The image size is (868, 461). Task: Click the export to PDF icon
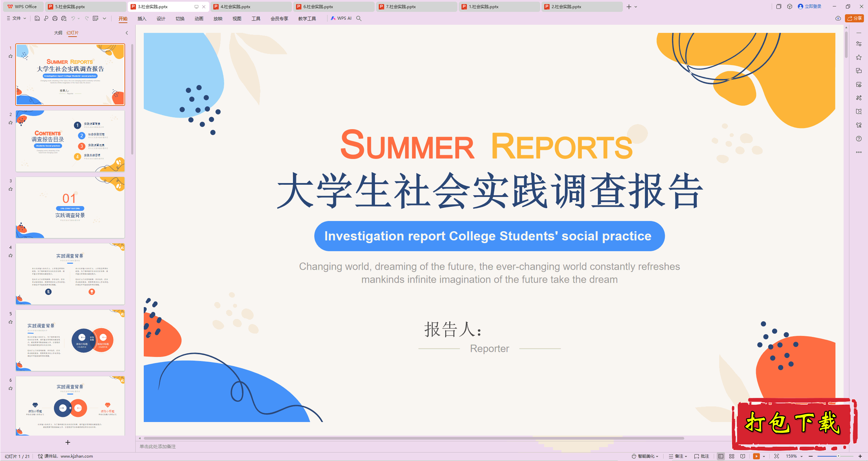tap(46, 18)
